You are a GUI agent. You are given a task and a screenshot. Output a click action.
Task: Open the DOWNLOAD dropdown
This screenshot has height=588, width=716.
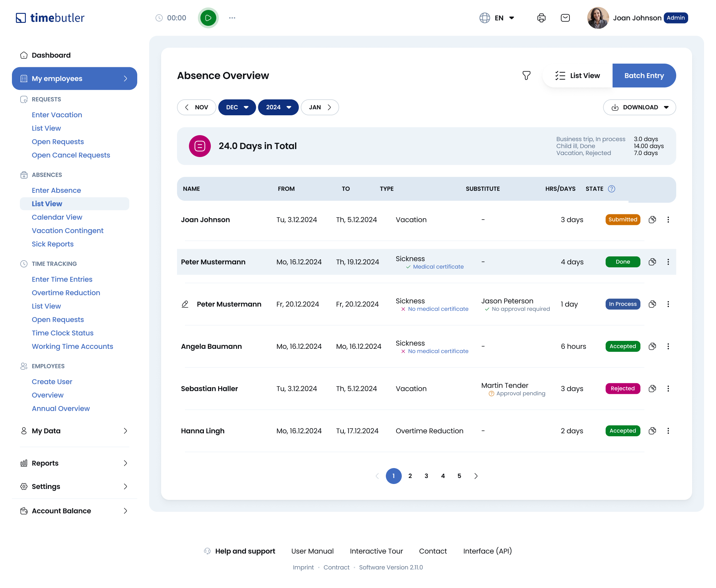[639, 107]
